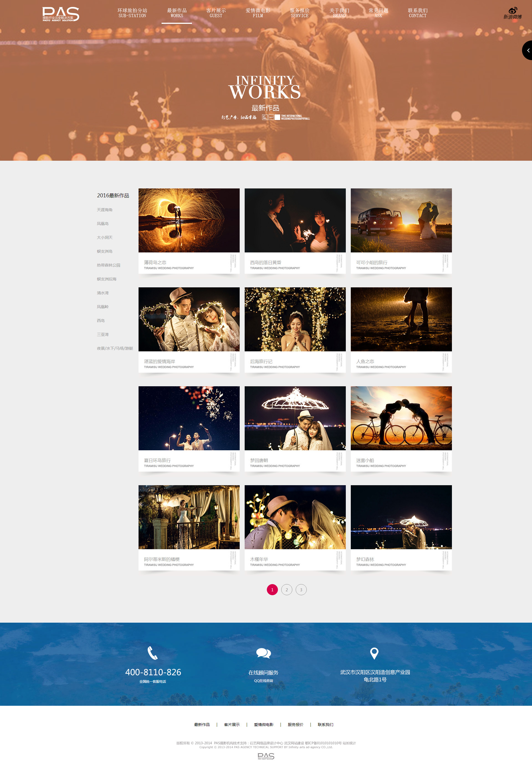
Task: Click the phone handset icon
Action: (152, 653)
